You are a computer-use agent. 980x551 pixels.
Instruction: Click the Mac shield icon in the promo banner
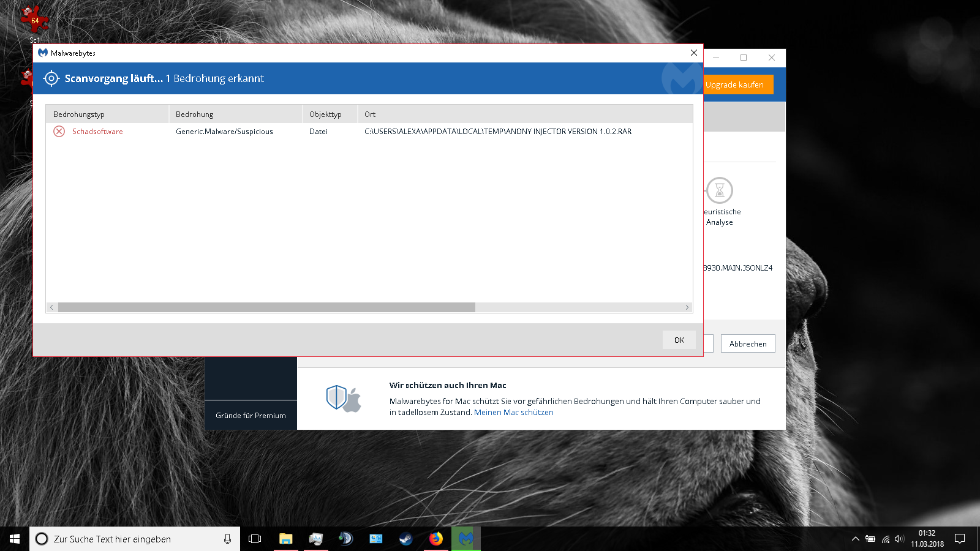[344, 399]
